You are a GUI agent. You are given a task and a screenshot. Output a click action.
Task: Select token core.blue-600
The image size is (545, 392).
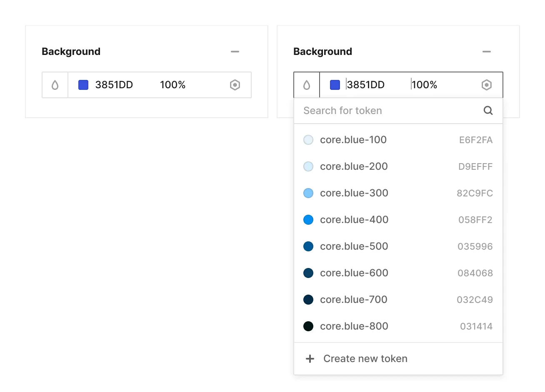[398, 273]
